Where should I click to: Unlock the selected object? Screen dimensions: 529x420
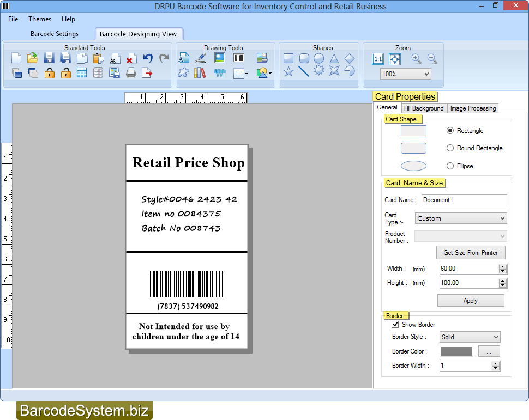point(65,73)
